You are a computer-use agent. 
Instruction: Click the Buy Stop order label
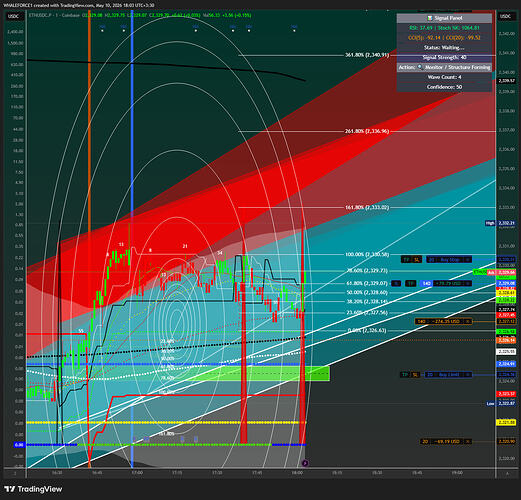pyautogui.click(x=450, y=259)
